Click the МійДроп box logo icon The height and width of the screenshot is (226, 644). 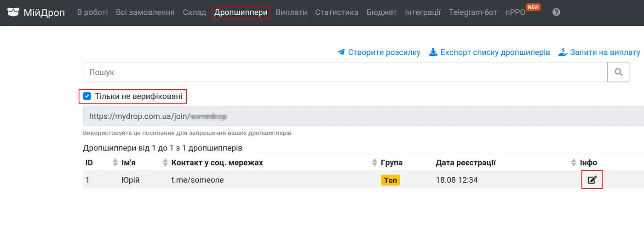click(x=13, y=12)
